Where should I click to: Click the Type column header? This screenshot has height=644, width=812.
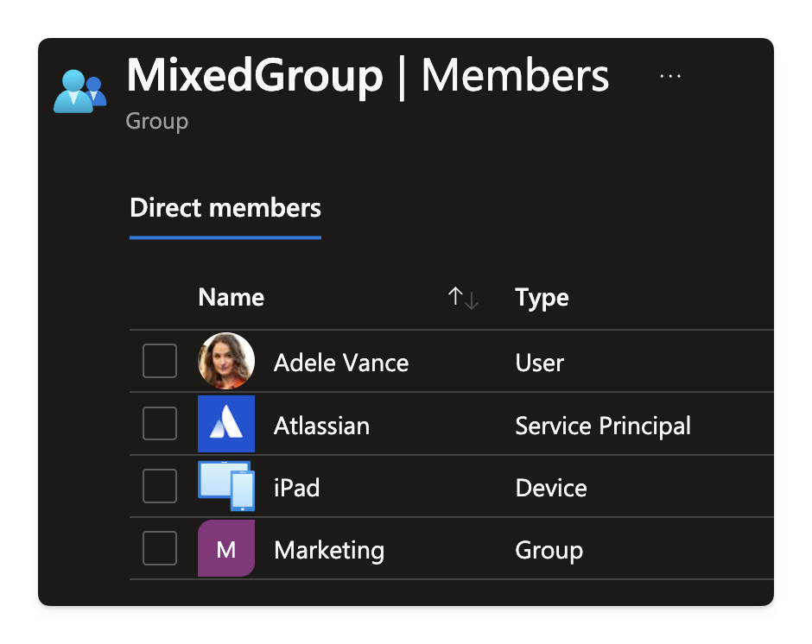coord(542,298)
